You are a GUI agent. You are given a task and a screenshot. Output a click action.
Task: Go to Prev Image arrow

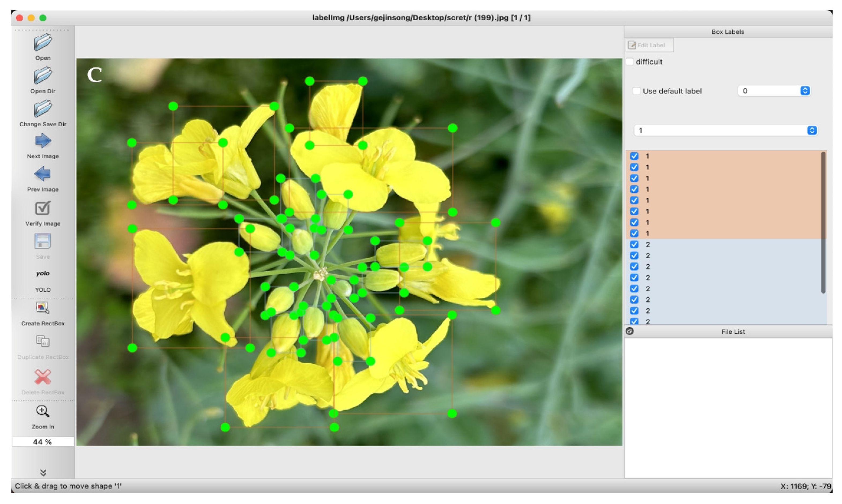click(43, 174)
